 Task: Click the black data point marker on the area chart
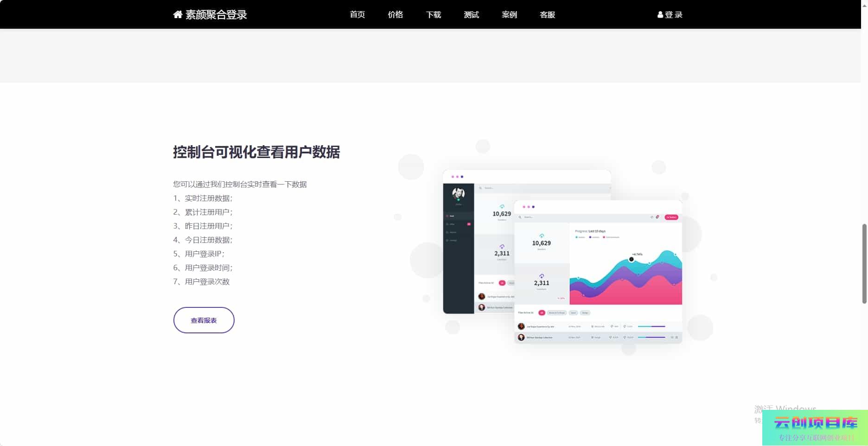[631, 260]
